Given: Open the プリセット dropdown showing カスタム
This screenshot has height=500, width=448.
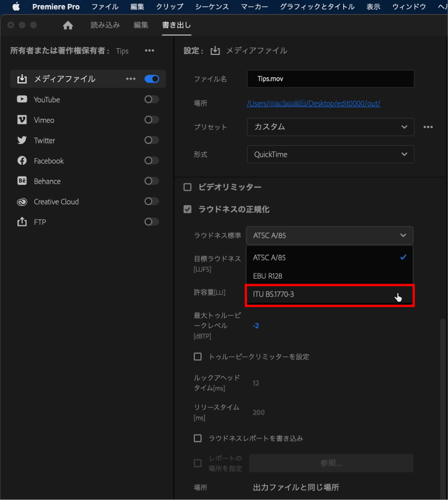Looking at the screenshot, I should tap(330, 127).
